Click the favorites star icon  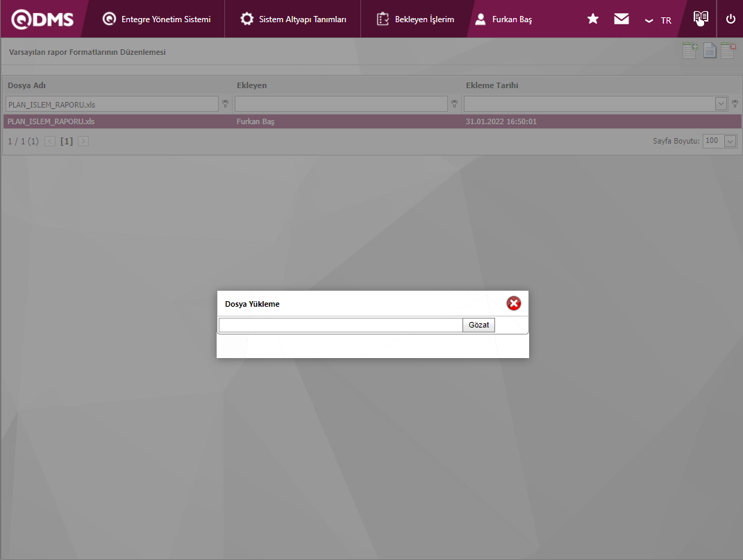coord(593,19)
